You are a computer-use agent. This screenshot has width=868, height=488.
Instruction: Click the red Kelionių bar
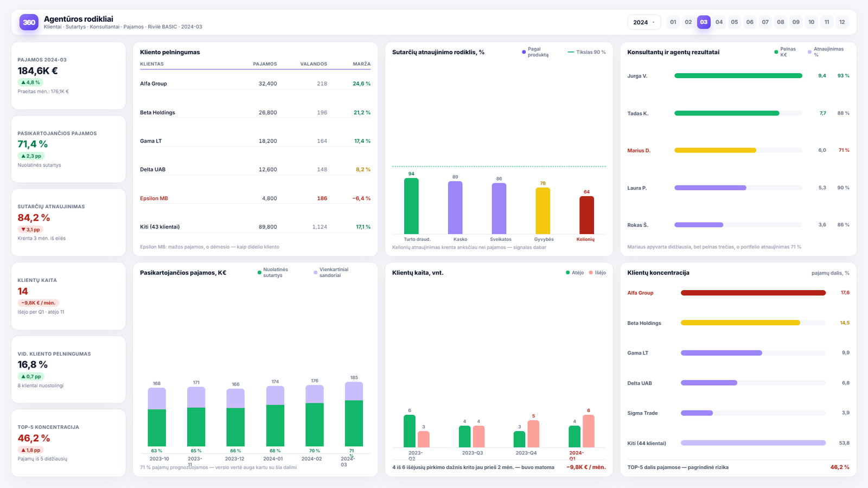pos(586,215)
